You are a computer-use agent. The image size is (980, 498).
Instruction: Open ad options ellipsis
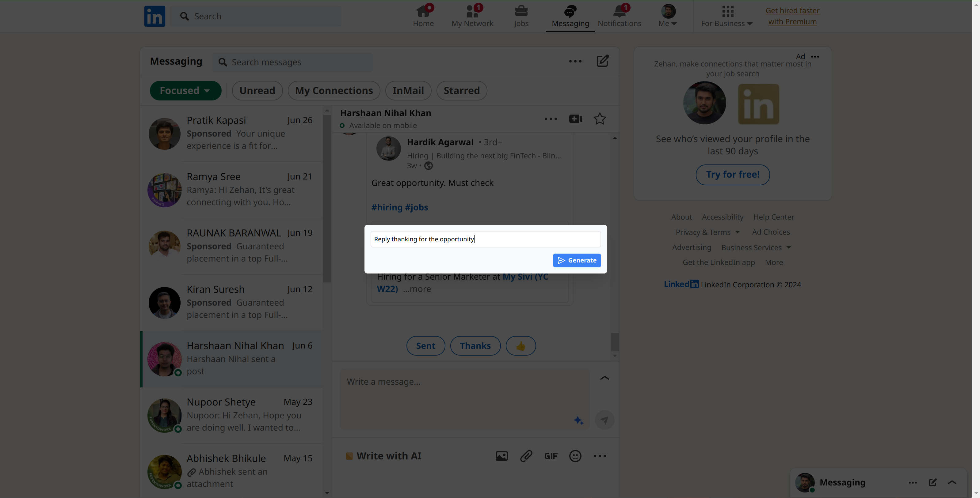pyautogui.click(x=815, y=57)
